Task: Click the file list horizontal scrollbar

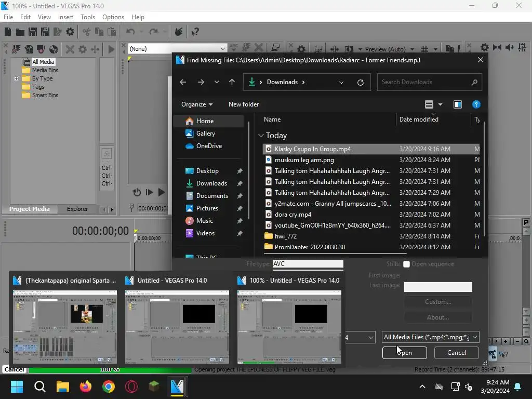Action: [335, 254]
